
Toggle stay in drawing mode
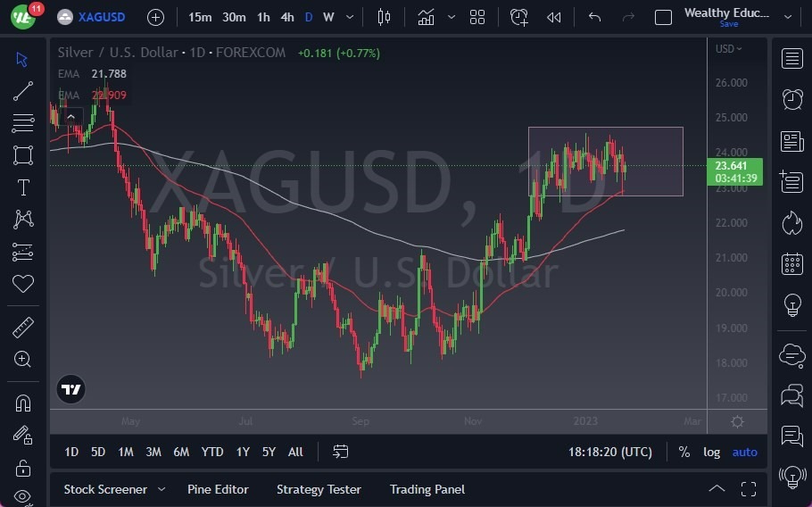[x=23, y=435]
